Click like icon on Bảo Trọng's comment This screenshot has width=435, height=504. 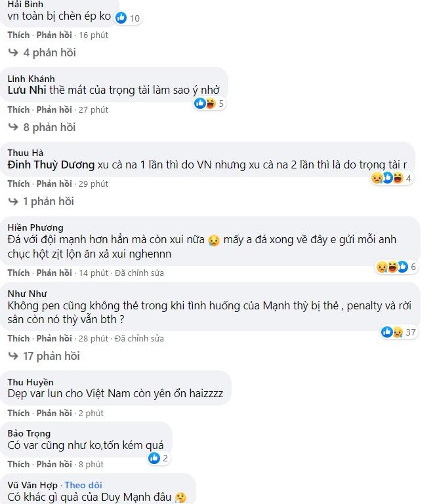154,457
